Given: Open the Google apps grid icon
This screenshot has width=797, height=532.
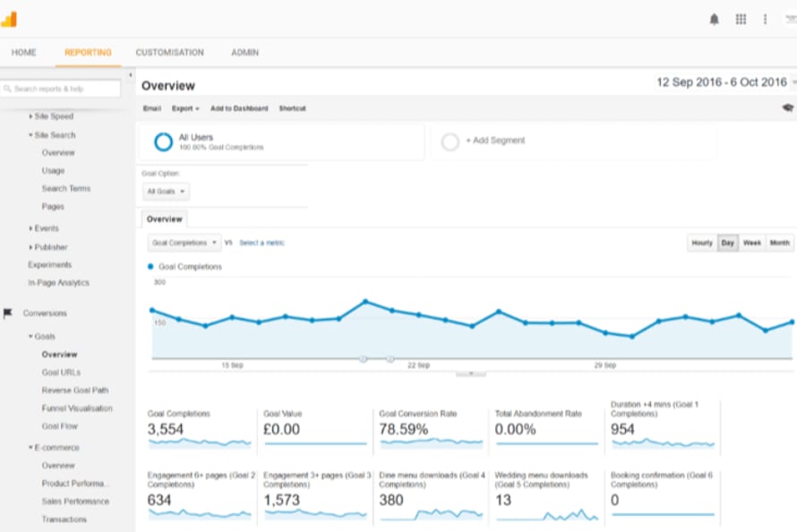Looking at the screenshot, I should coord(741,19).
